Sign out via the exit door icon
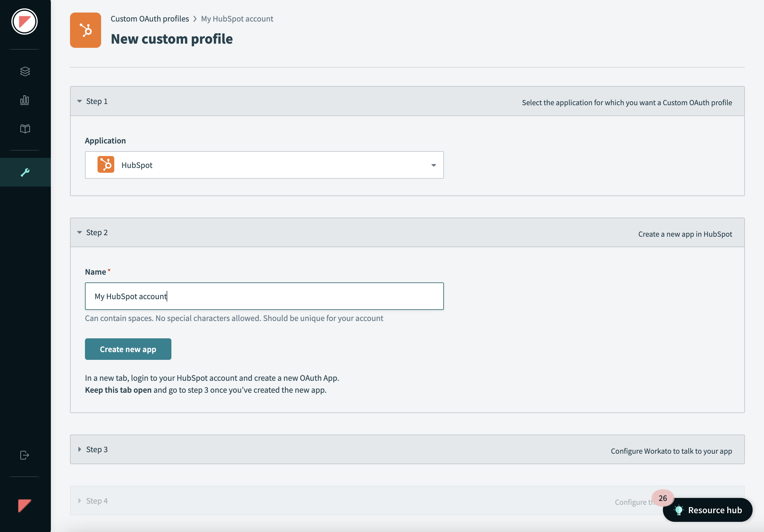This screenshot has height=532, width=764. tap(24, 455)
